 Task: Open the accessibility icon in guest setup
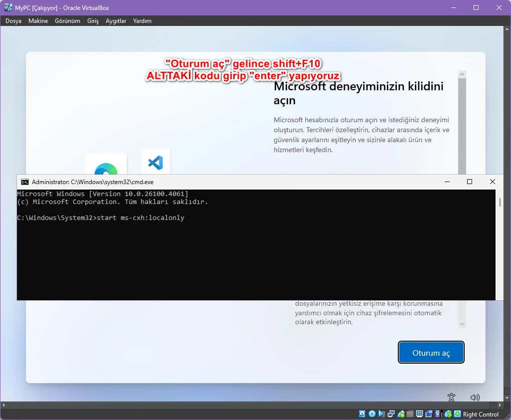[x=451, y=397]
